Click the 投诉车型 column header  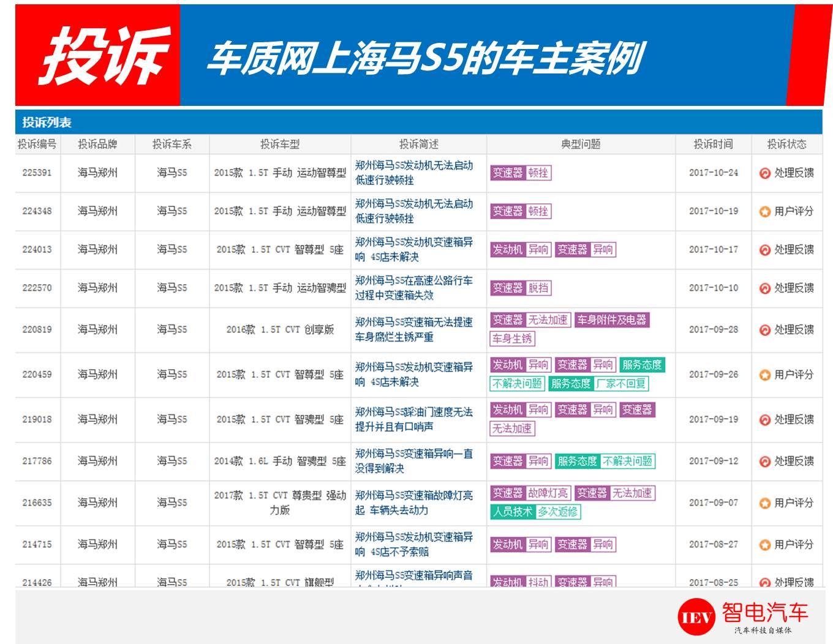(279, 144)
